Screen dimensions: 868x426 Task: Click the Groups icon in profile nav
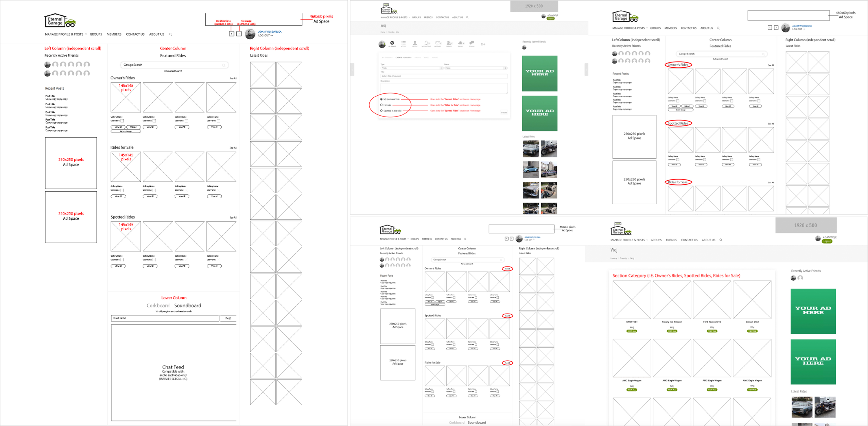click(x=460, y=43)
